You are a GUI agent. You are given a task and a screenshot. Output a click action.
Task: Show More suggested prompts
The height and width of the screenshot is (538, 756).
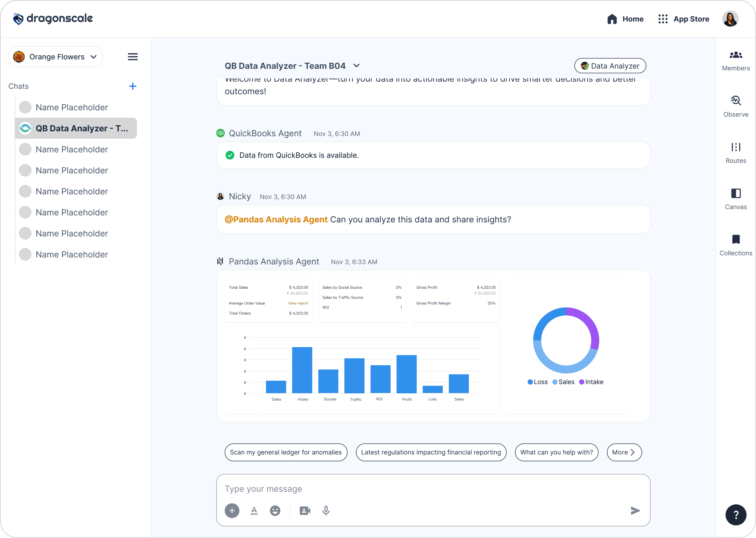624,452
